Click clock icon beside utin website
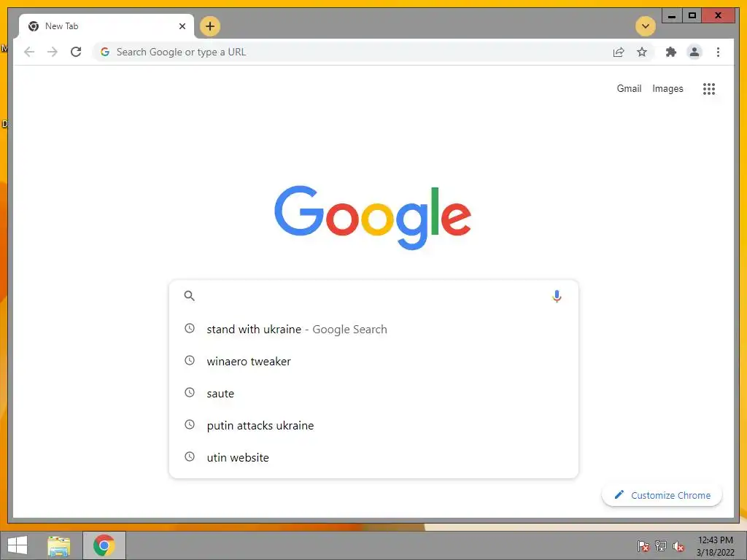This screenshot has height=560, width=747. point(190,456)
